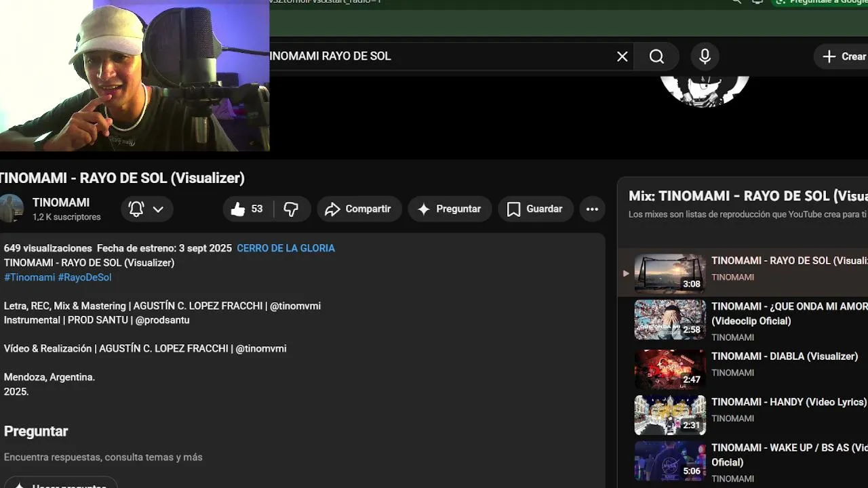Select TINOMAMI - HANDY (Video Lyrics) title
The width and height of the screenshot is (868, 488).
(789, 402)
